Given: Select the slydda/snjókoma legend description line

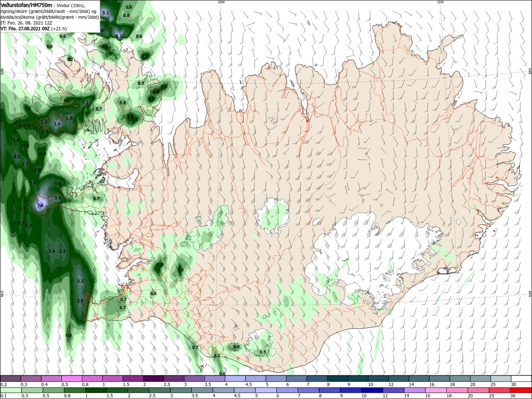Looking at the screenshot, I should point(49,17).
